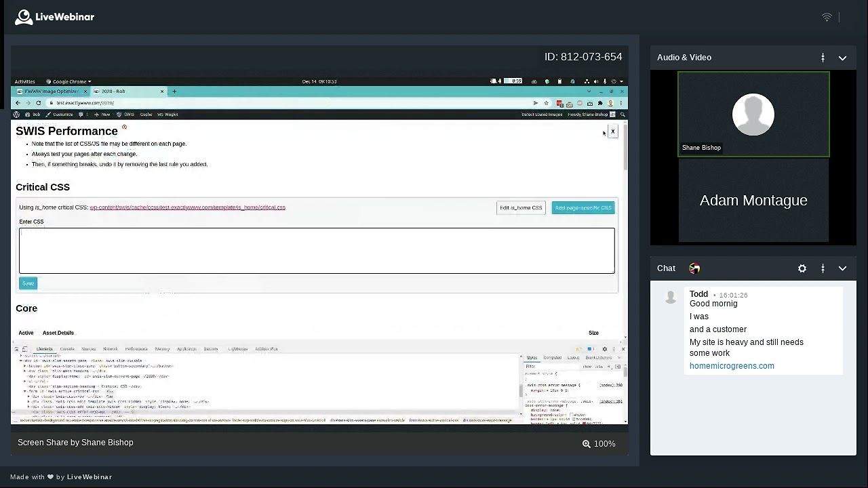The image size is (868, 488).
Task: Click Todd's avatar in chat
Action: (671, 297)
